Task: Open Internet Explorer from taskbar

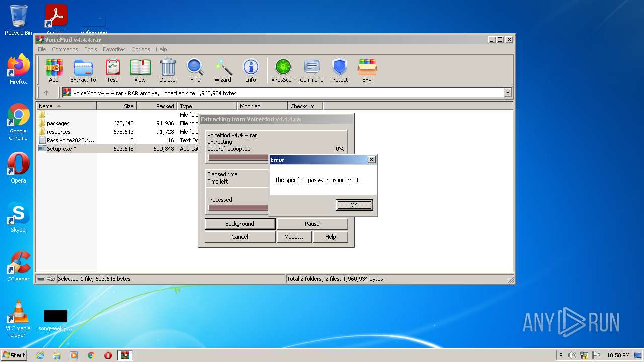Action: 40,355
